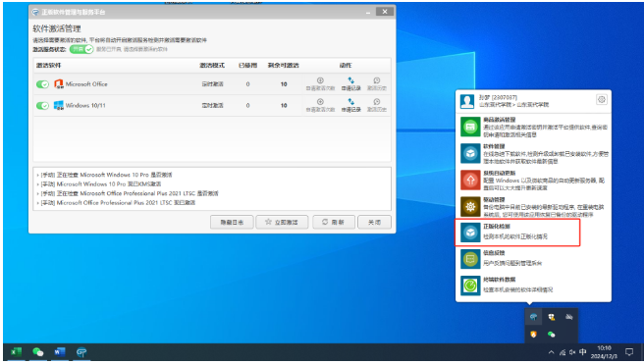View activation history for Windows 10/11
Screen dimensions: 644x364
377,105
